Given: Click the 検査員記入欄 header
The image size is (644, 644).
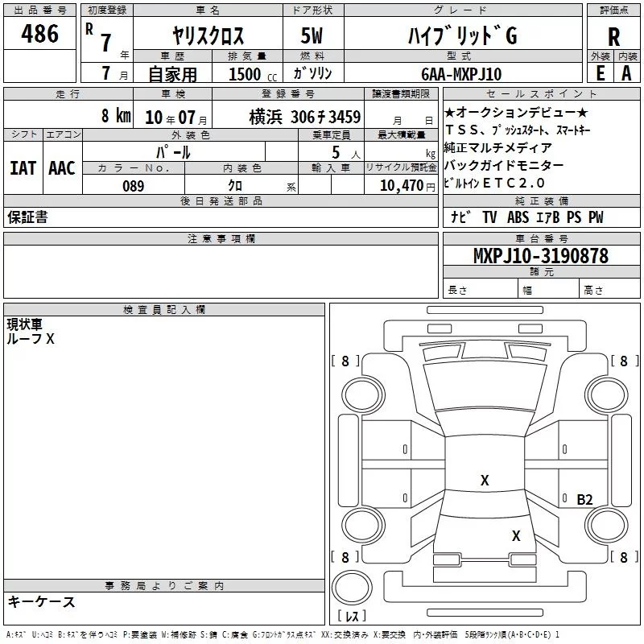Looking at the screenshot, I should pos(164,310).
